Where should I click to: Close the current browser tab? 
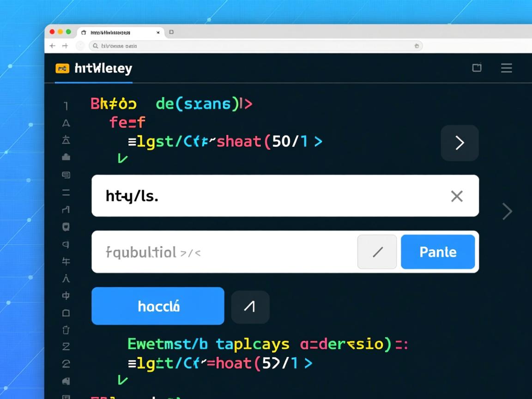pos(158,32)
